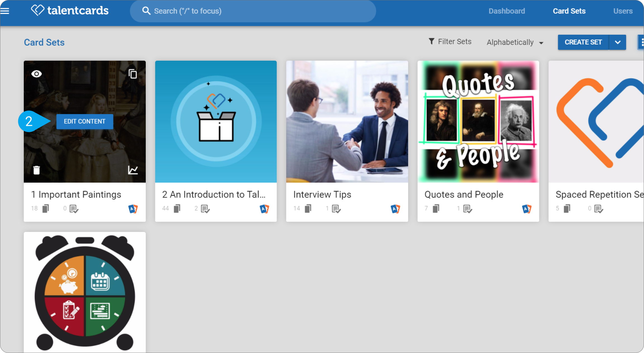The width and height of the screenshot is (644, 353).
Task: Toggle the eye icon on Important Paintings
Action: tap(37, 74)
